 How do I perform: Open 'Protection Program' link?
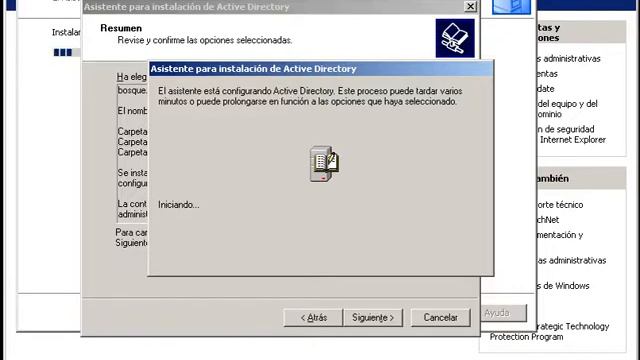coord(527,337)
